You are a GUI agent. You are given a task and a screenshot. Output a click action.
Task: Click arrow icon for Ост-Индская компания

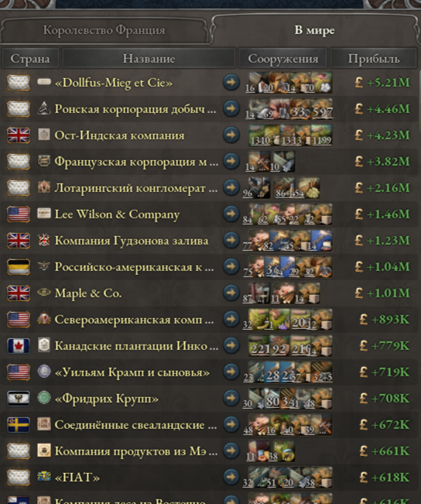pos(231,135)
